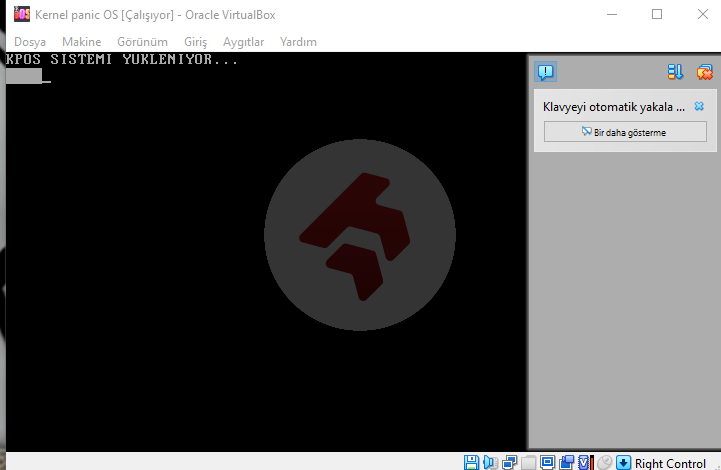Dismiss the 'Klavyeyi otomatik yakala' notification
Viewport: 721px width, 470px height.
click(x=699, y=106)
